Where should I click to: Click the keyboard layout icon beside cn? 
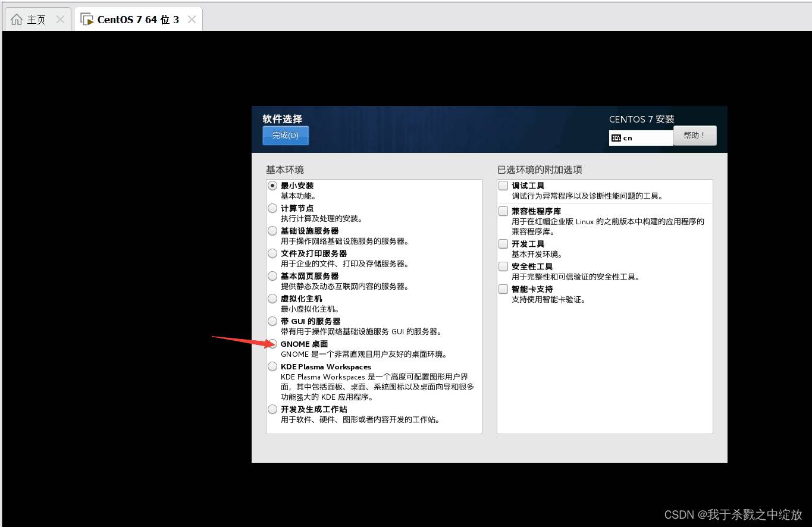(x=616, y=138)
